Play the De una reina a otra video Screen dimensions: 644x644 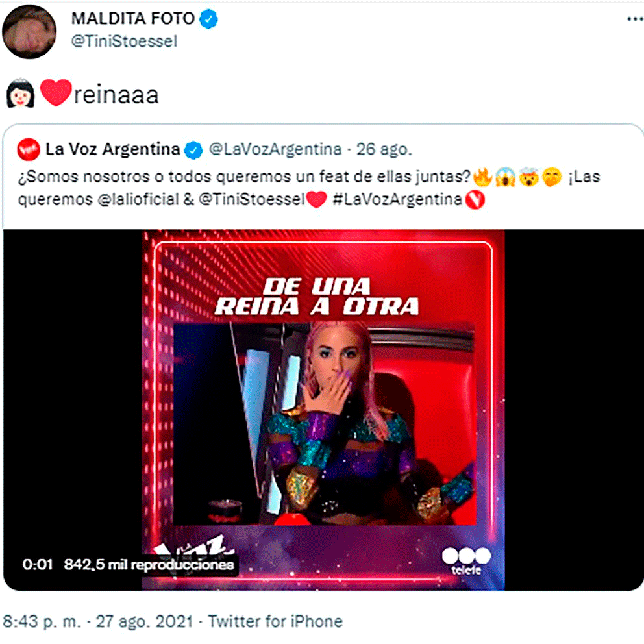click(323, 410)
